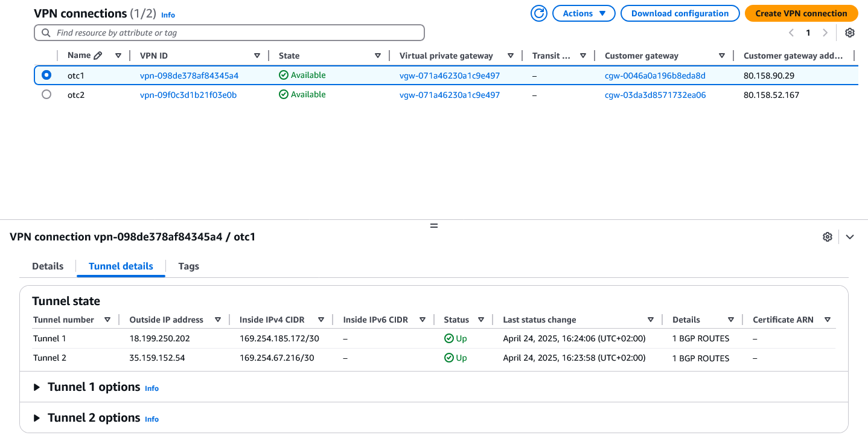Go to next page arrow
The height and width of the screenshot is (438, 868).
click(825, 33)
